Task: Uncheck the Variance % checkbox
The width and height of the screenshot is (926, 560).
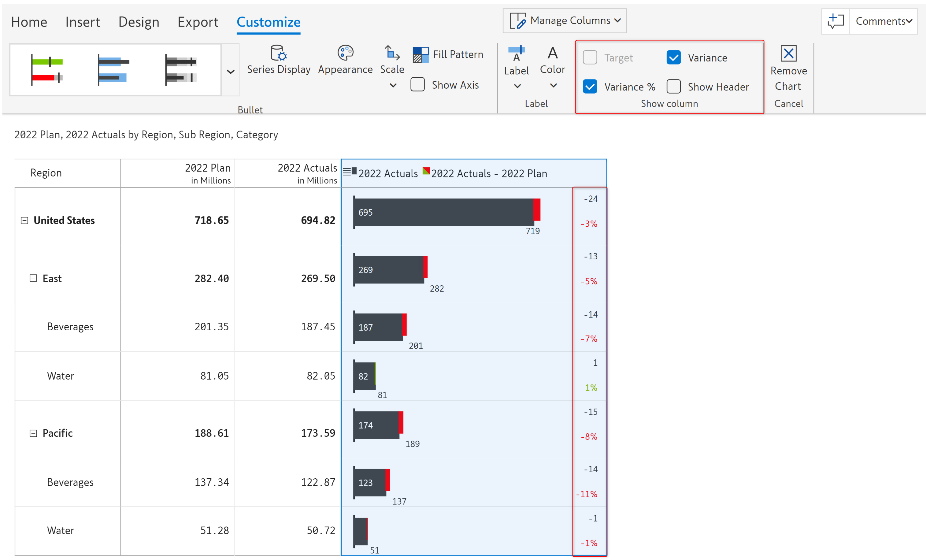Action: 590,87
